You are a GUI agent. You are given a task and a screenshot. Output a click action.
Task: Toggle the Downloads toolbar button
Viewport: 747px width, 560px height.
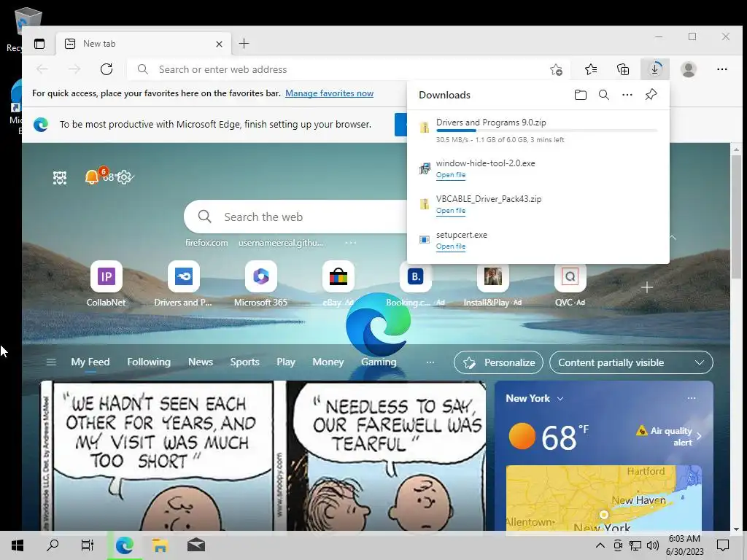pos(654,69)
